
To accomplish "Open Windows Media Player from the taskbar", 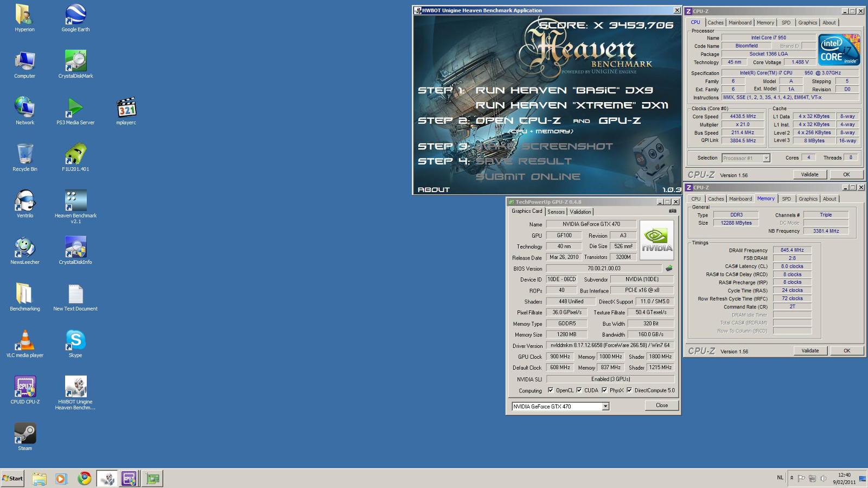I will tap(61, 478).
